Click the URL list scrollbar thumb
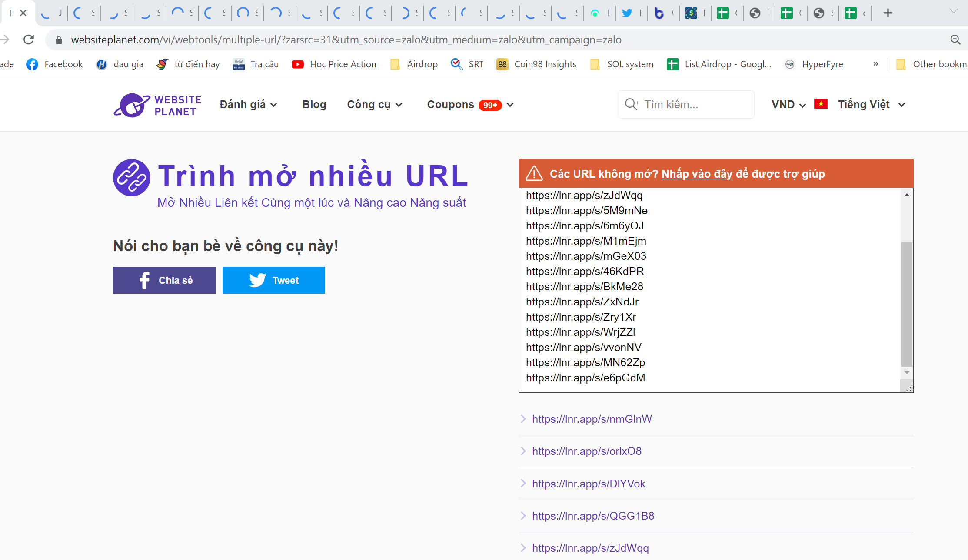 click(x=906, y=304)
